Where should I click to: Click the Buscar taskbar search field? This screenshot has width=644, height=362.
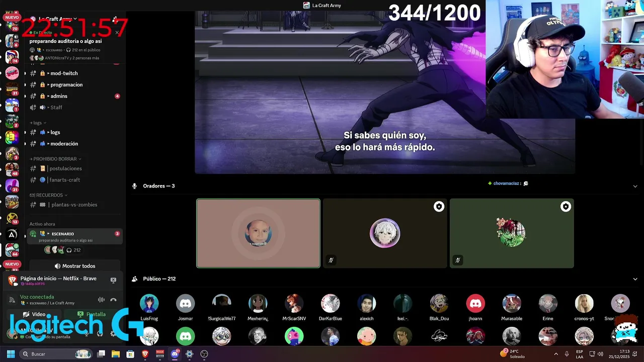56,354
